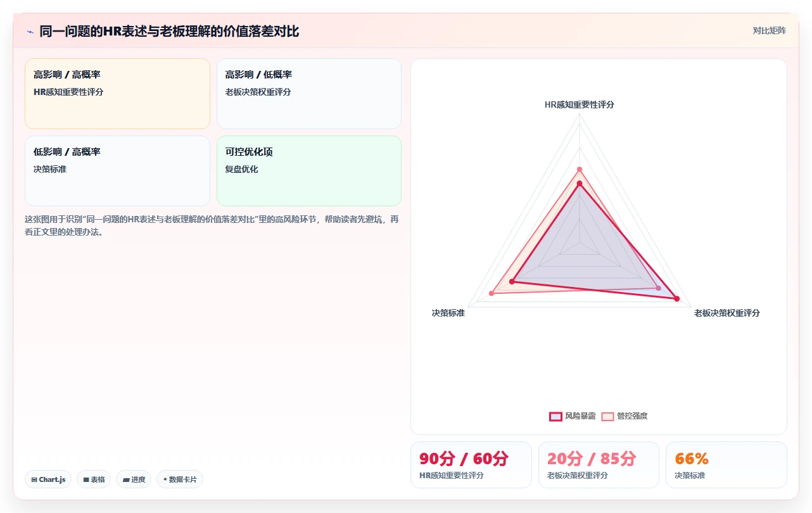
Task: Click the 风险暴露 point on 老板决策权重评分 axis
Action: (677, 299)
